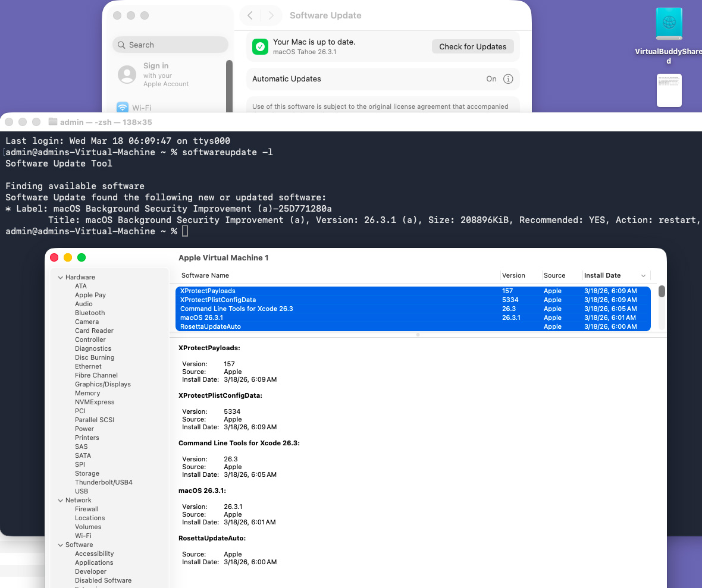
Task: Open the VirtualBuddyShared drive icon on desktop
Action: pos(669,23)
